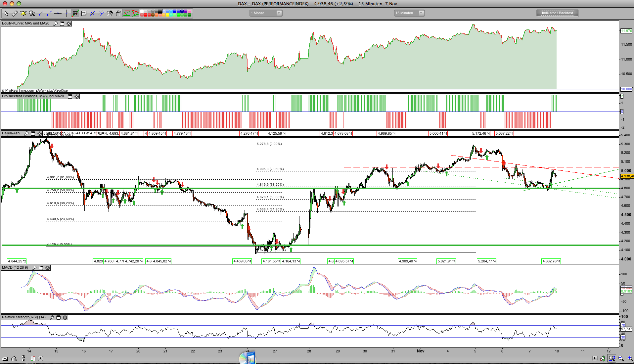634x364 pixels.
Task: Select the short line segment drawing tool
Action: [41, 13]
